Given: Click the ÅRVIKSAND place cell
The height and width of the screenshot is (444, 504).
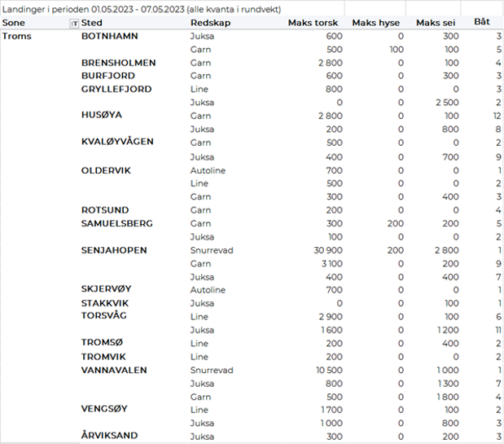Looking at the screenshot, I should point(109,436).
